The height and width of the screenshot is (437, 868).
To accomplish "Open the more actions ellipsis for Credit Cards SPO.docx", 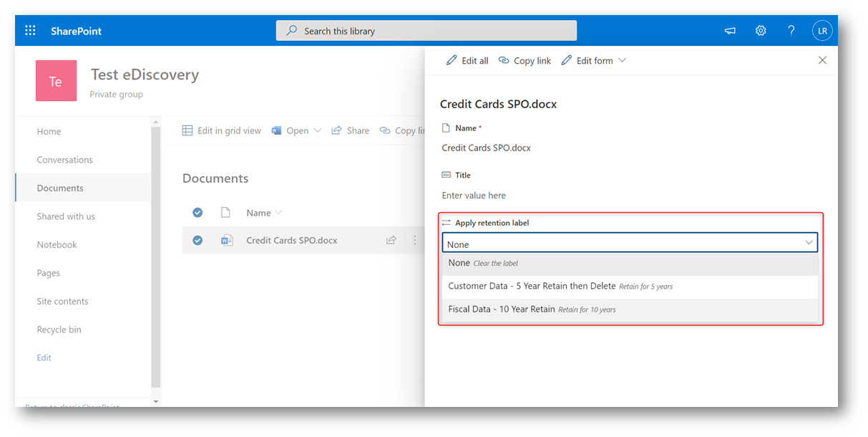I will click(414, 241).
